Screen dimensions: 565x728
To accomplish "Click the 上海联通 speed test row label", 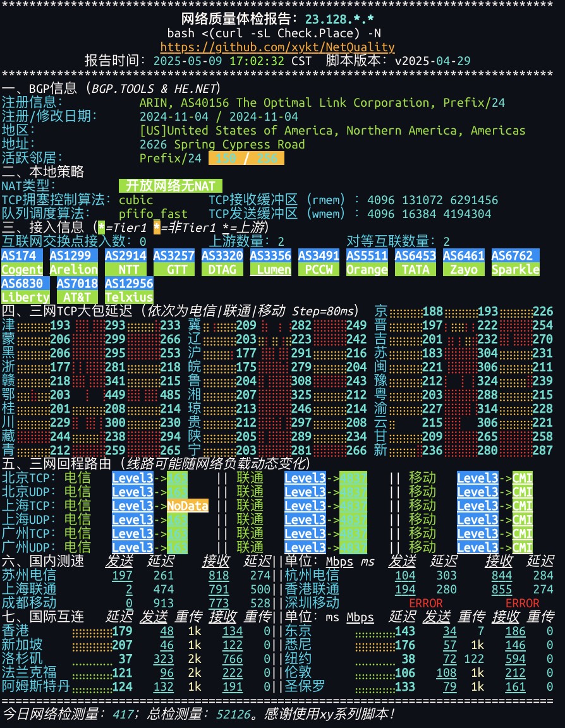I will [x=29, y=589].
